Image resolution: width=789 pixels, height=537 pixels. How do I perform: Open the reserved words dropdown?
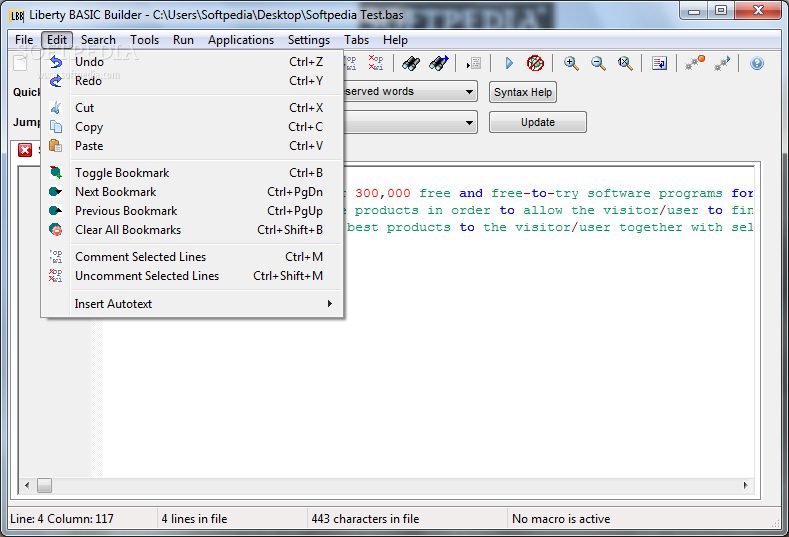tap(469, 92)
